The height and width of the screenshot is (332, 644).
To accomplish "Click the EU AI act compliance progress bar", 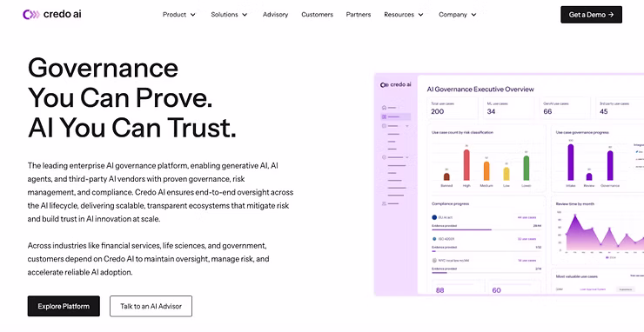I will [x=486, y=229].
